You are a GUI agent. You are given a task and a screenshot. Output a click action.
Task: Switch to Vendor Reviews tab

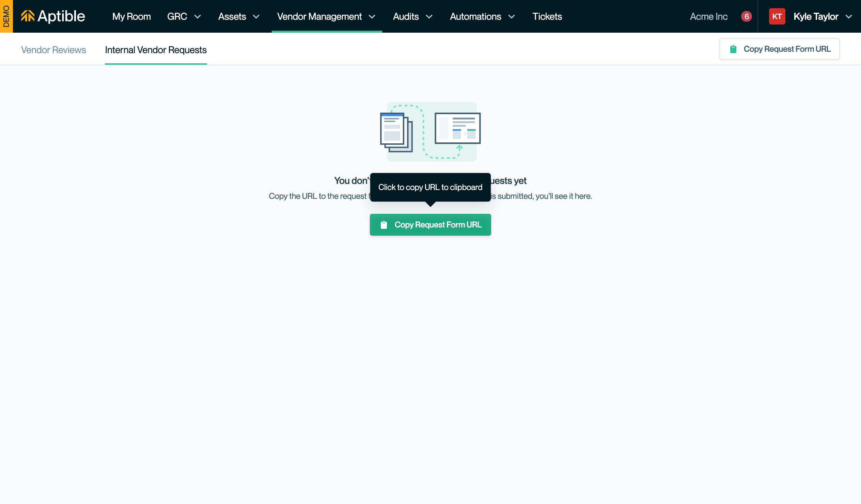(53, 50)
